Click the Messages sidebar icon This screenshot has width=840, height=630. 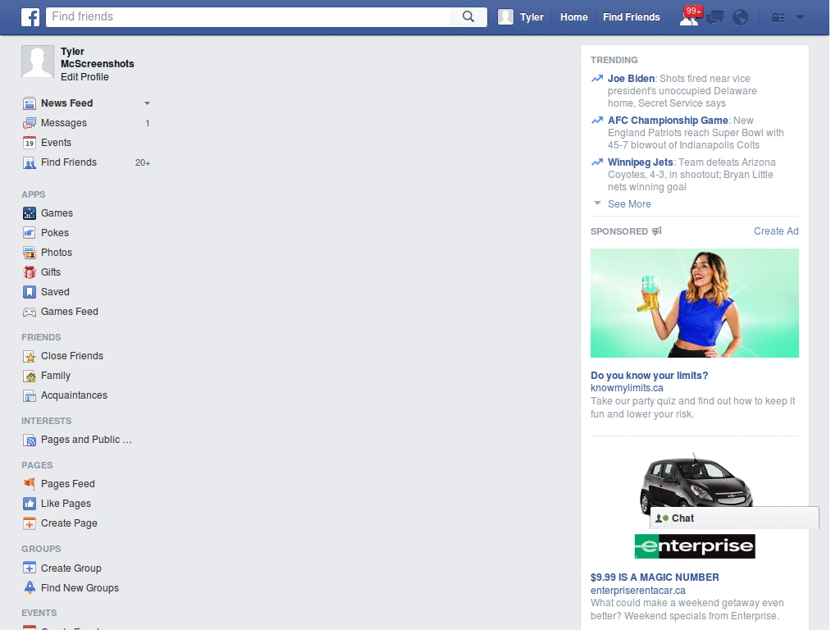point(30,123)
